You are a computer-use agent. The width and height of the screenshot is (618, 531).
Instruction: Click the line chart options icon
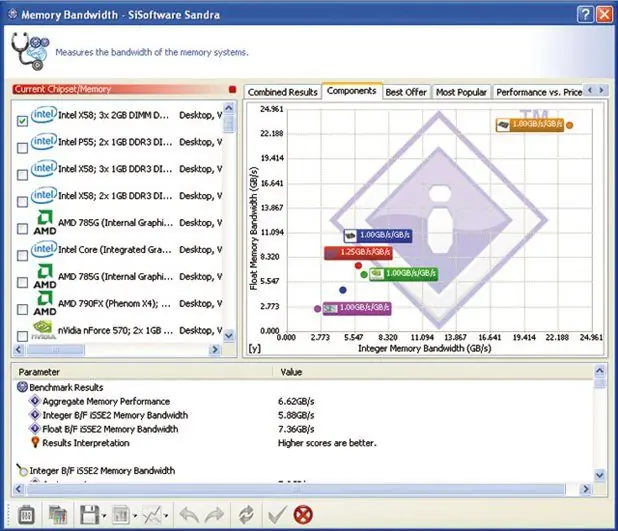pos(153,515)
